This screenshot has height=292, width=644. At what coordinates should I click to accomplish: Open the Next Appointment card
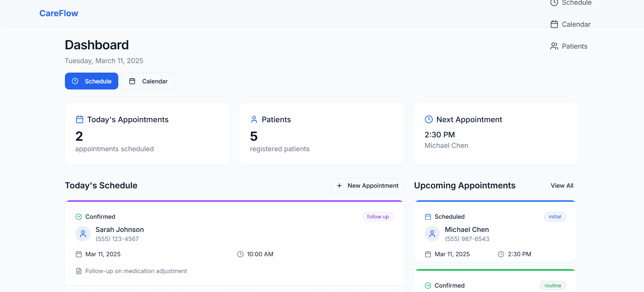coord(496,134)
